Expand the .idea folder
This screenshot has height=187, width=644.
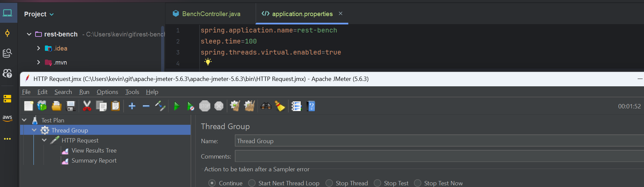tap(39, 48)
